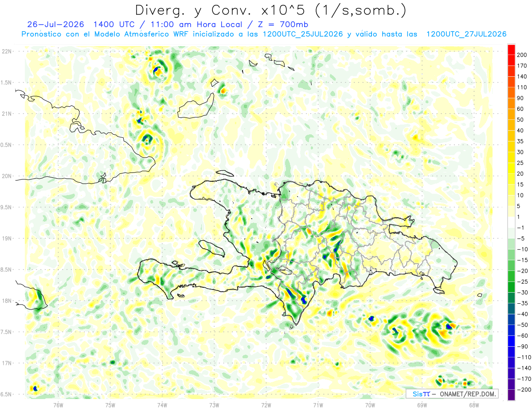Click the '20N' latitude label
The image size is (532, 411).
point(6,176)
